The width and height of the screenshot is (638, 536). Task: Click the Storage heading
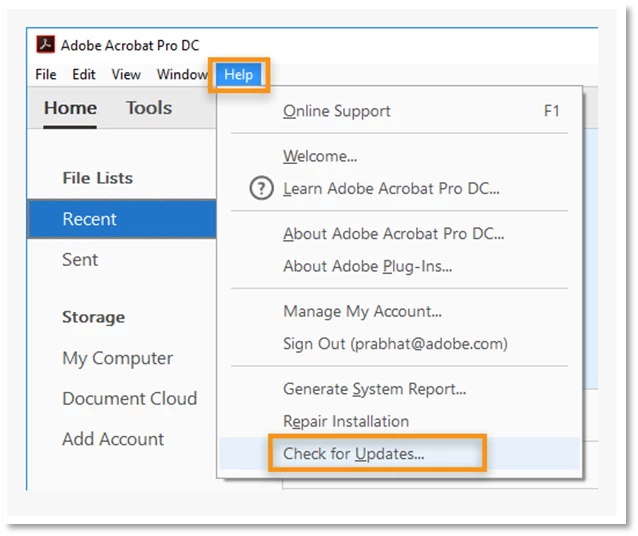coord(94,317)
